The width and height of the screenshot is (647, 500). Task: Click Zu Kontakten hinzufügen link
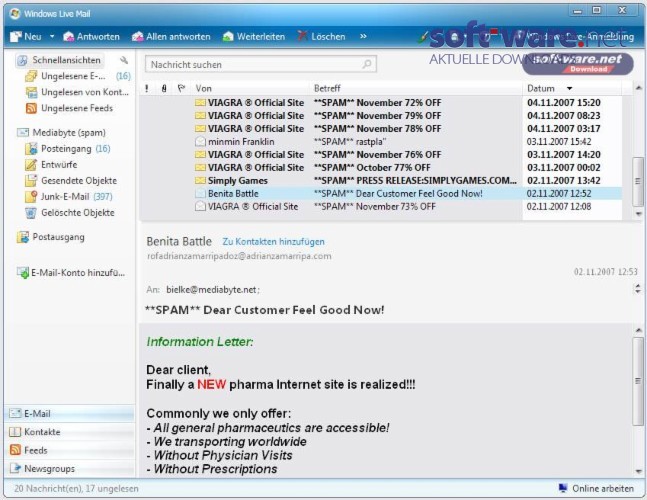point(273,242)
